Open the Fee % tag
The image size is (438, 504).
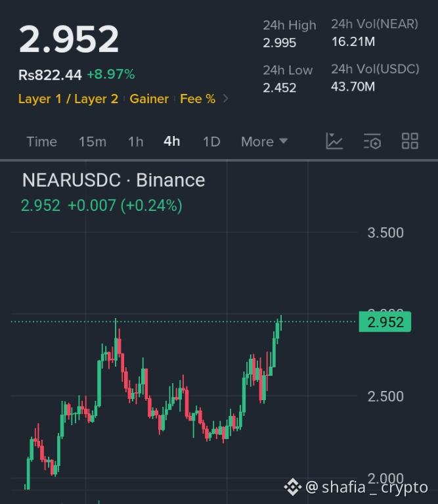198,99
